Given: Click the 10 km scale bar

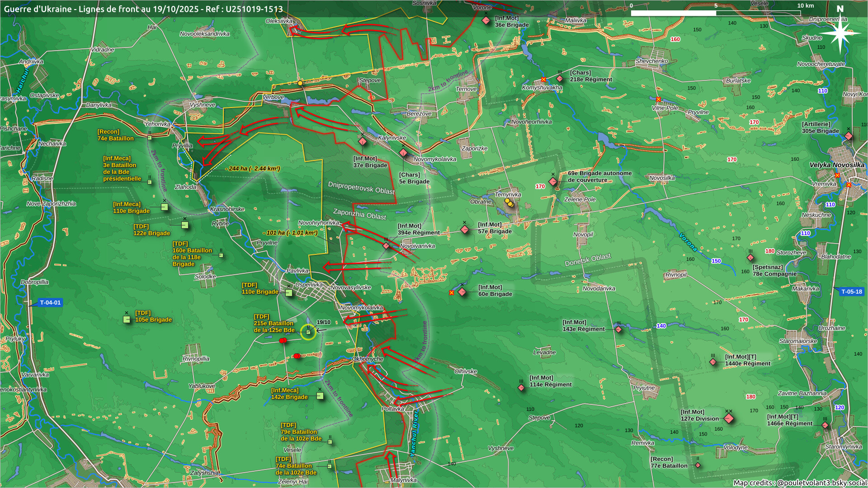Looking at the screenshot, I should tap(715, 13).
